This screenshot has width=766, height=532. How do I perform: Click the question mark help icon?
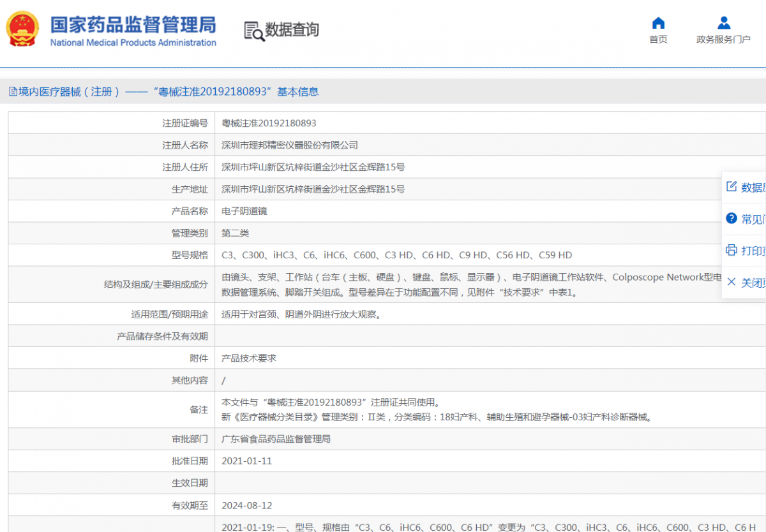pyautogui.click(x=732, y=219)
